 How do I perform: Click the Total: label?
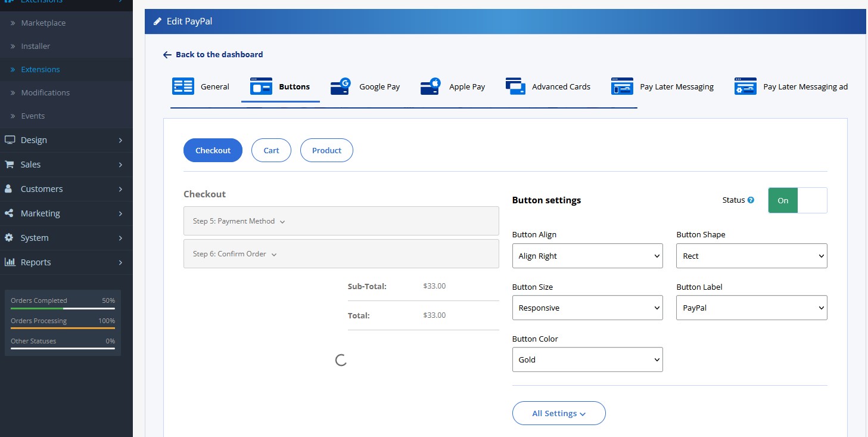359,315
